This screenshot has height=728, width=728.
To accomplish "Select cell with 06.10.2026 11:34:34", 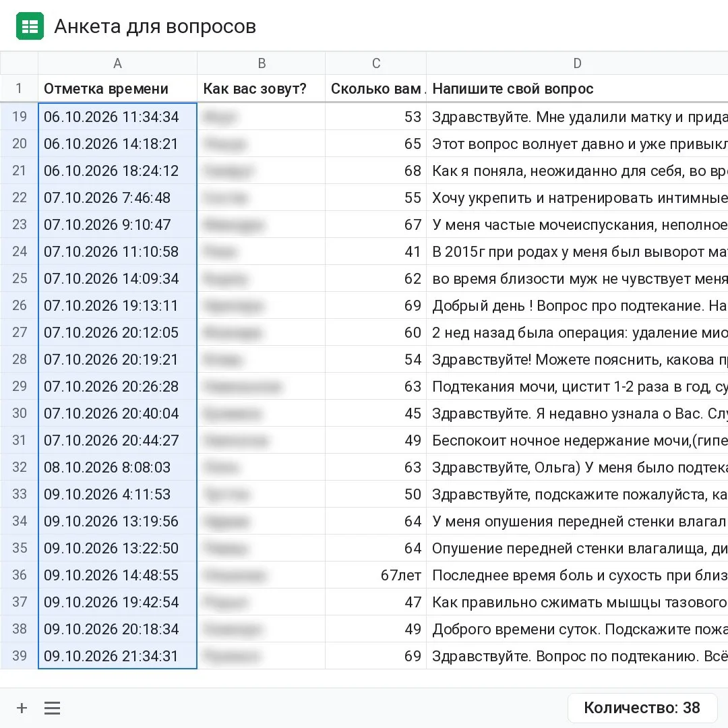I will tap(117, 117).
